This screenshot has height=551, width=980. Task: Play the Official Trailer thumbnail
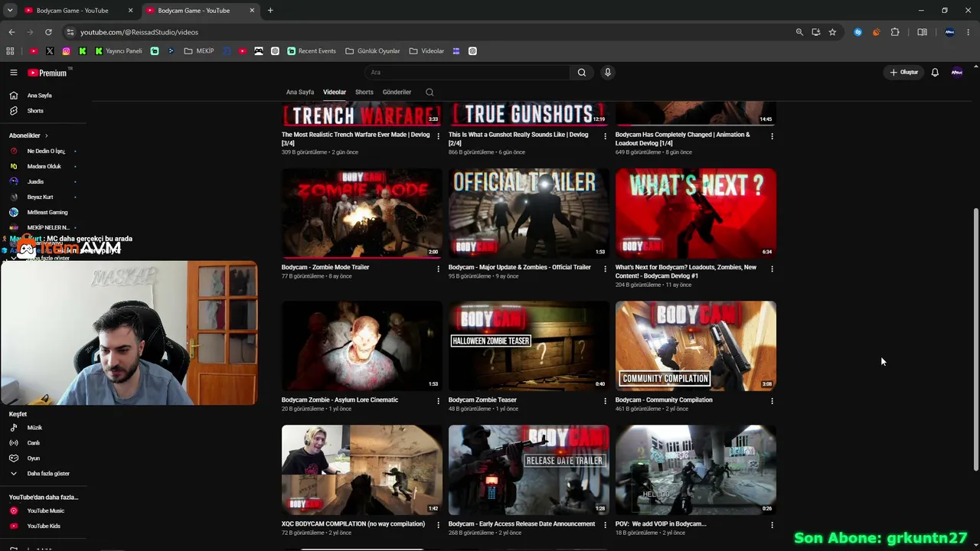(x=529, y=214)
